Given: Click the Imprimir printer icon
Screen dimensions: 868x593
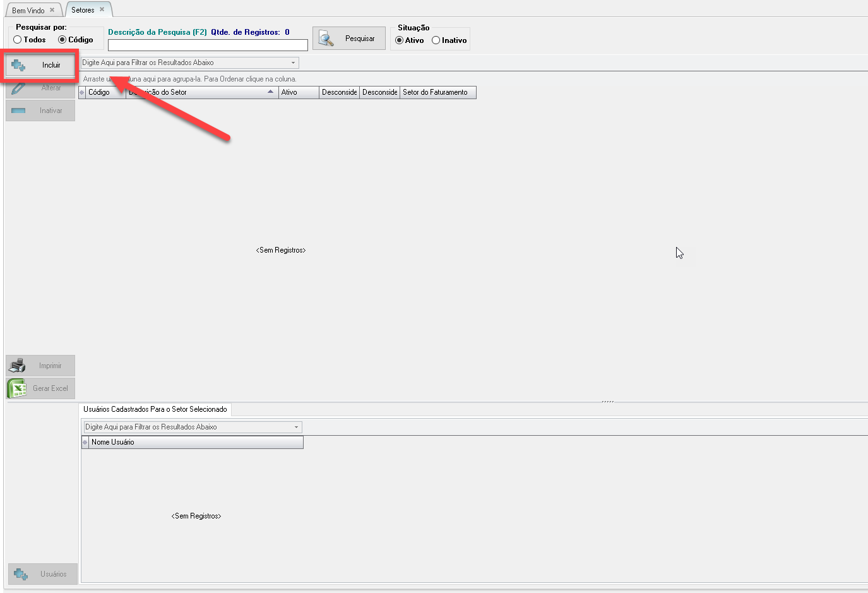Looking at the screenshot, I should 18,366.
